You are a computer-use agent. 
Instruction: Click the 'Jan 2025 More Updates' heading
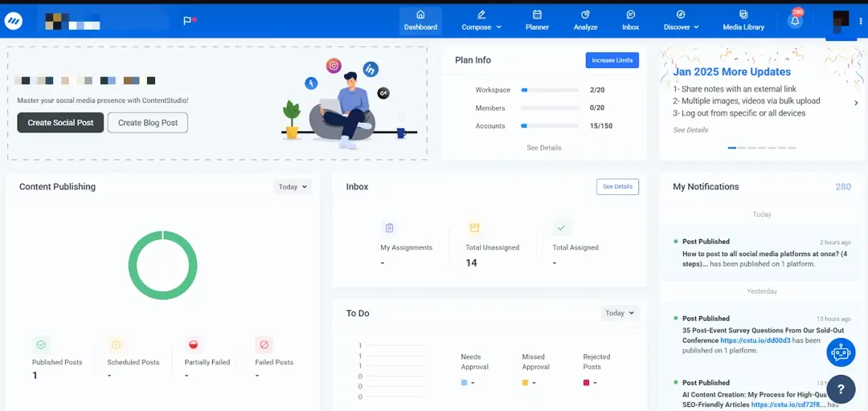(732, 72)
